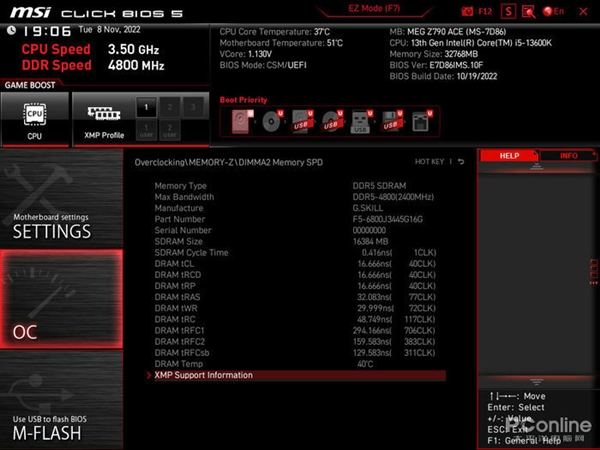Select the USB optical drive boot icon
The width and height of the screenshot is (600, 450).
[332, 121]
